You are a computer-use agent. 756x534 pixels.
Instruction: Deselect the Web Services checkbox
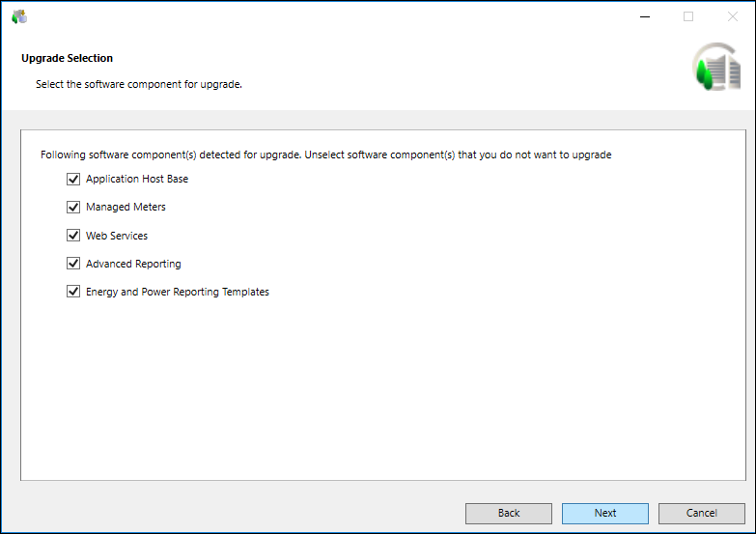pyautogui.click(x=73, y=236)
